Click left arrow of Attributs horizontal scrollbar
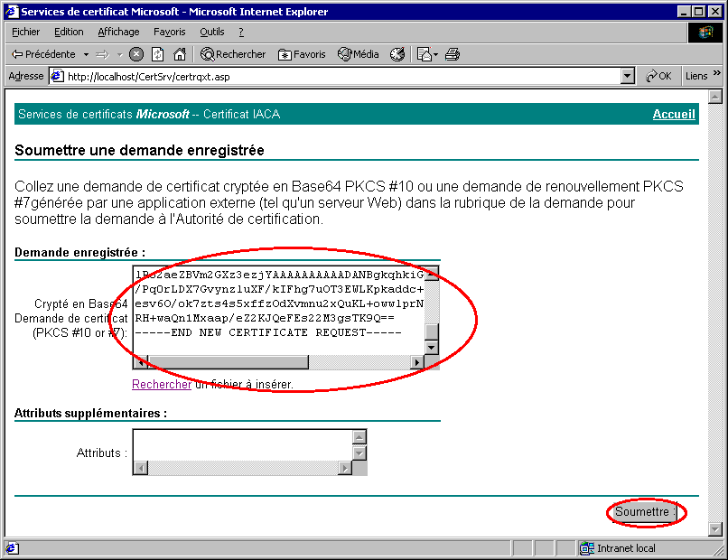 [x=141, y=468]
